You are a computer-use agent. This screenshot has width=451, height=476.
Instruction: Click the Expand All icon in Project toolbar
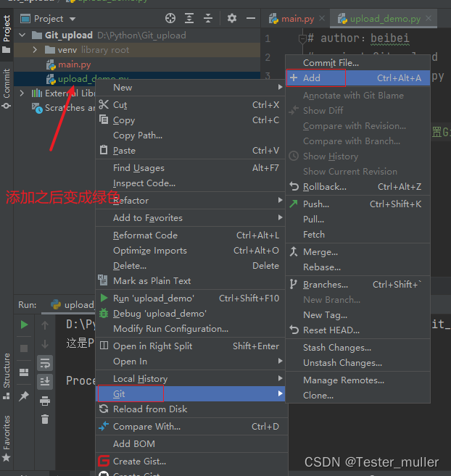point(189,19)
